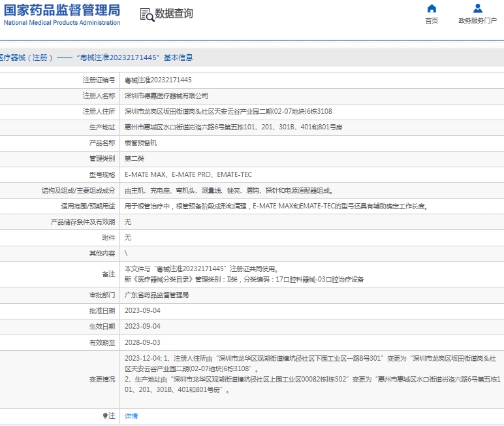This screenshot has height=426, width=504.
Task: Click the 产品储存条件及有效期 field label
Action: tap(83, 222)
